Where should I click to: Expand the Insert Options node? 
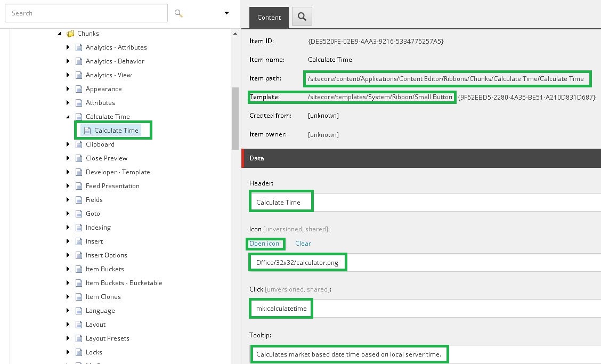coord(68,255)
